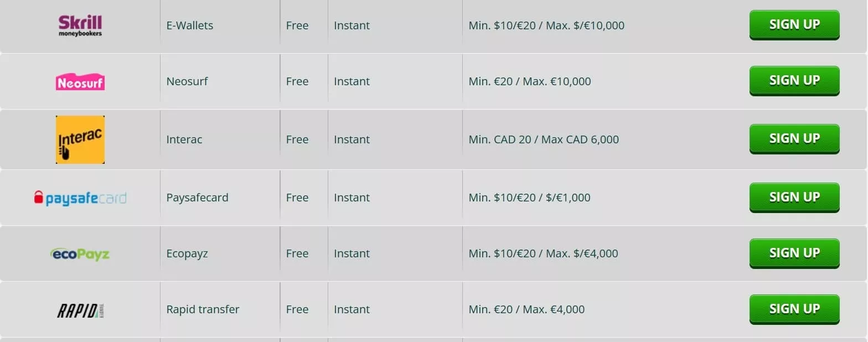Choose Sign Up in the Ecopayz row

(x=794, y=253)
